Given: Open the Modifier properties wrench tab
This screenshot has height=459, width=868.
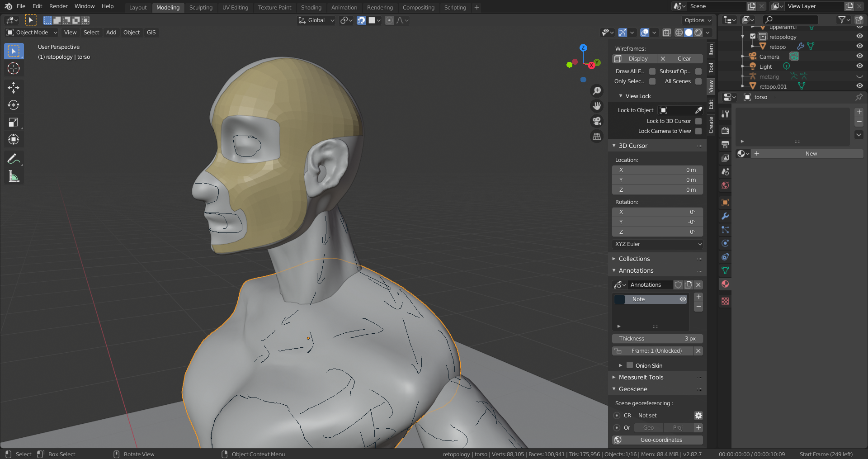Looking at the screenshot, I should click(725, 216).
